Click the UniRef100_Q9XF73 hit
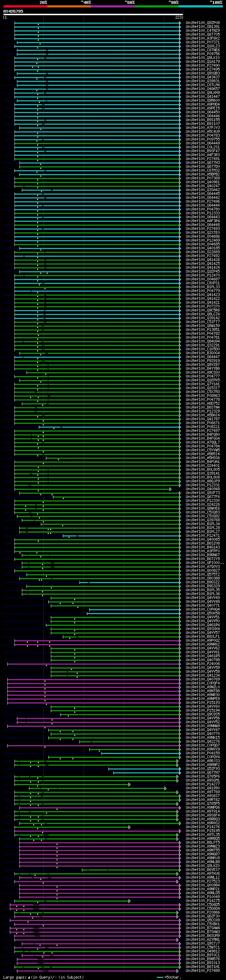Image resolution: width=226 pixels, height=980 pixels. coord(203,493)
